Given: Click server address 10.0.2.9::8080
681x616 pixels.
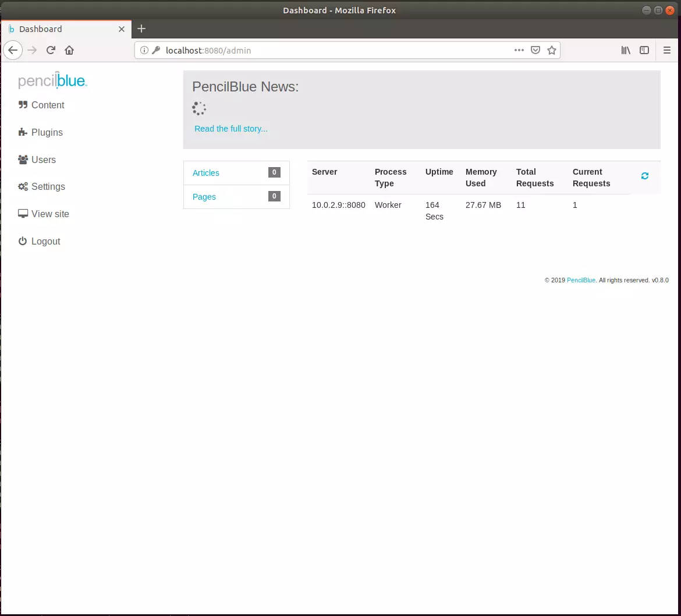Looking at the screenshot, I should pyautogui.click(x=339, y=205).
